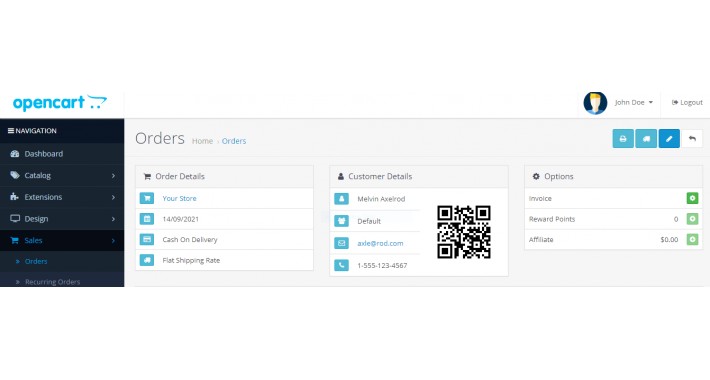
Task: Click the Options gear icon
Action: pyautogui.click(x=536, y=176)
